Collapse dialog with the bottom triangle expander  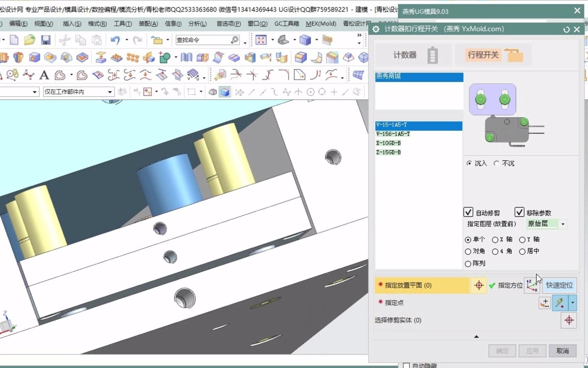coord(476,337)
